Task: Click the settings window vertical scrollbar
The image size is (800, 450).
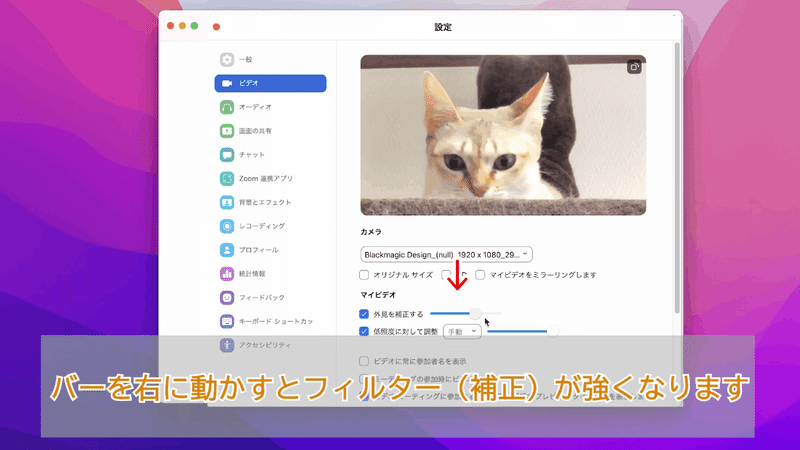Action: 677,179
